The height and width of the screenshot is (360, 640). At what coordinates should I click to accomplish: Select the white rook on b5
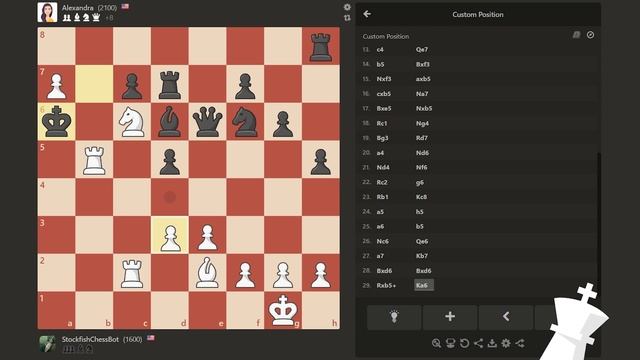point(94,159)
